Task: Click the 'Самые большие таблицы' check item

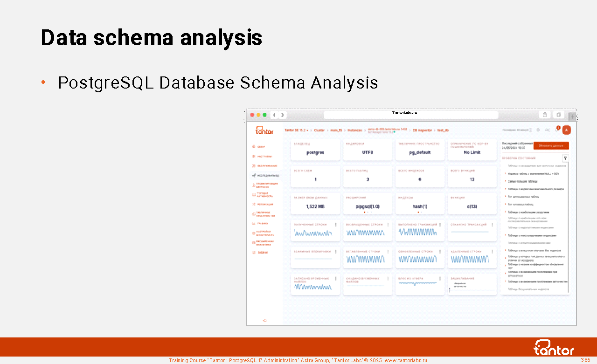Action: click(x=522, y=181)
